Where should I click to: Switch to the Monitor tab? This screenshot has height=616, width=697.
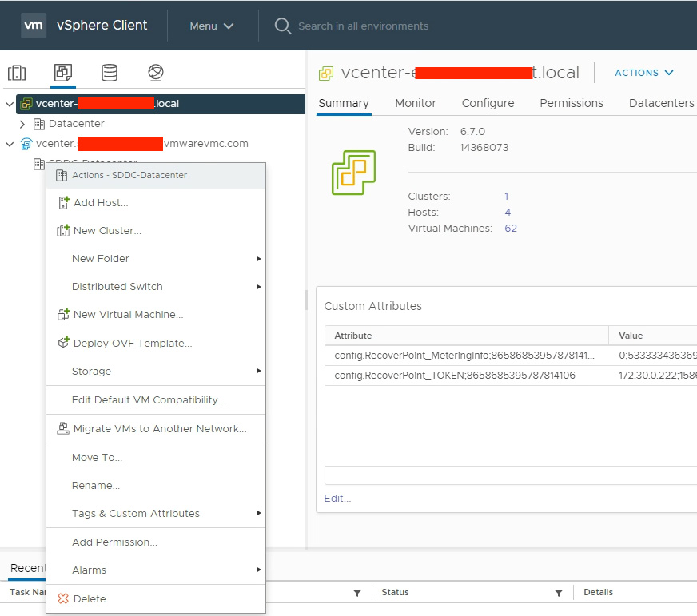pos(415,103)
